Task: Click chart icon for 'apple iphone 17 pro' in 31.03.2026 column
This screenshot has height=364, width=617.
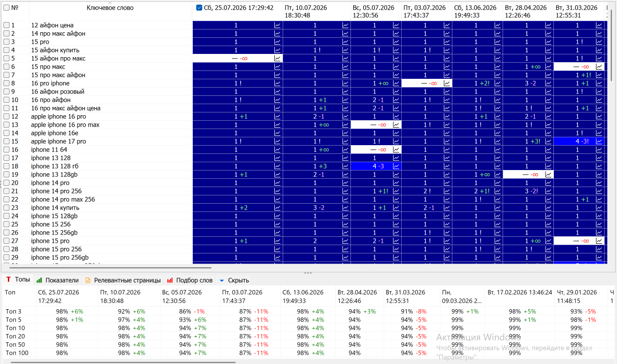Action: coord(599,141)
